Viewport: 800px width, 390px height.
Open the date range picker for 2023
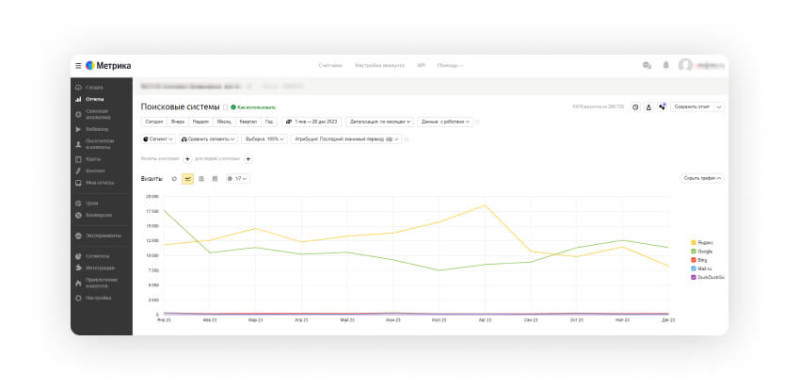point(312,122)
